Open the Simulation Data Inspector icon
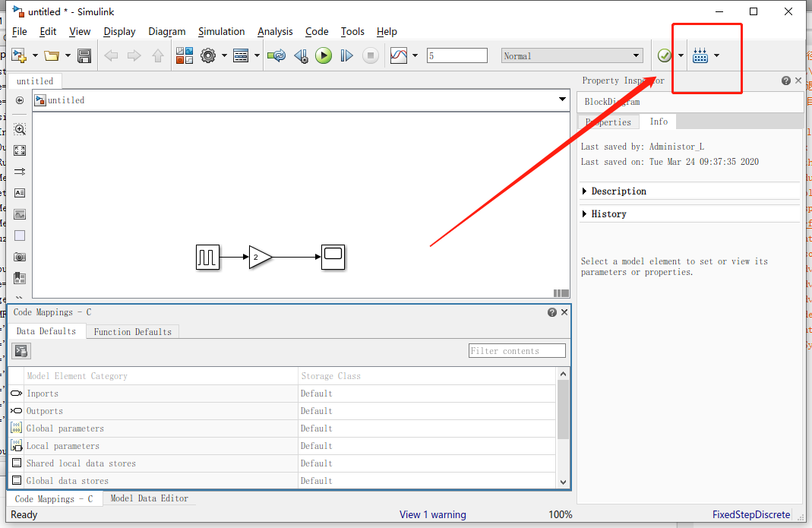The height and width of the screenshot is (528, 812). point(399,55)
